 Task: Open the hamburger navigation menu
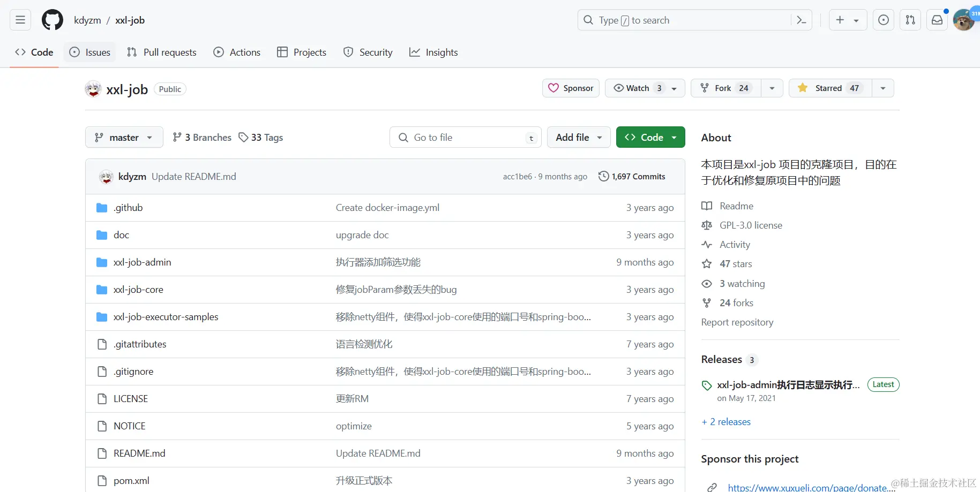pos(20,20)
